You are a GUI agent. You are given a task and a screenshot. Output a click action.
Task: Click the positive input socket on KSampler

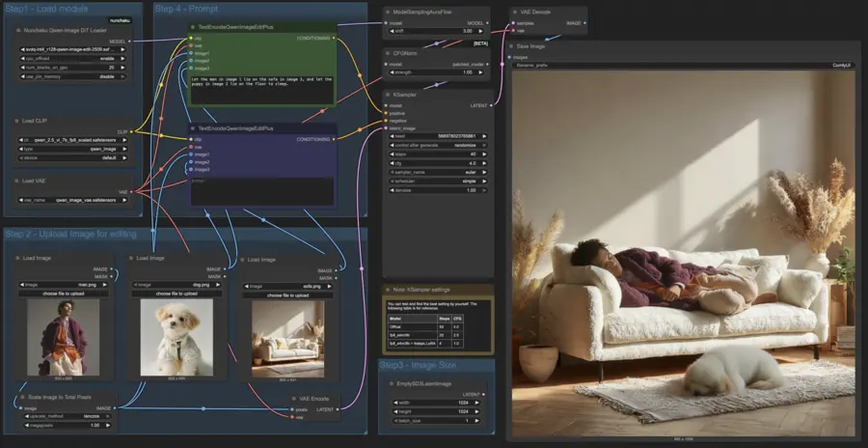385,113
